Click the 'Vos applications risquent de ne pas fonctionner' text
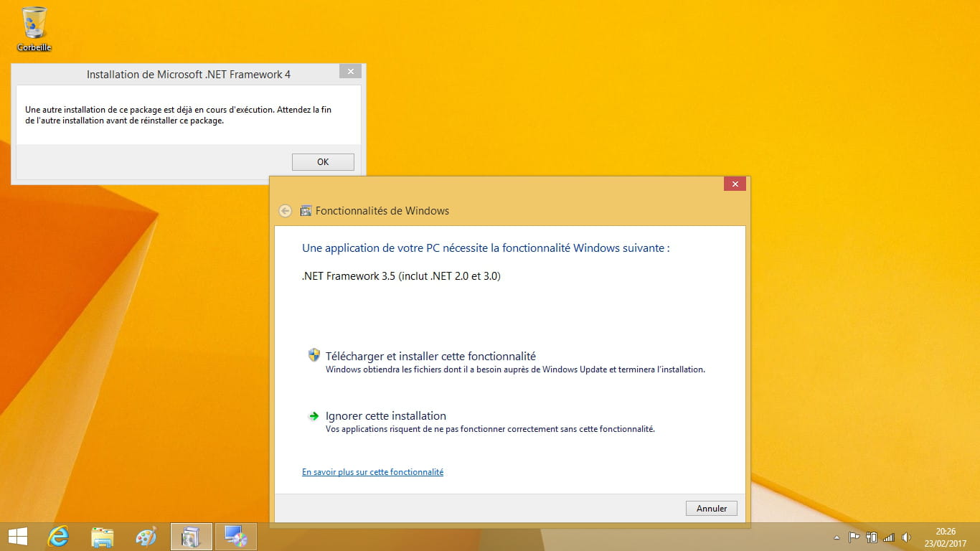 (490, 429)
